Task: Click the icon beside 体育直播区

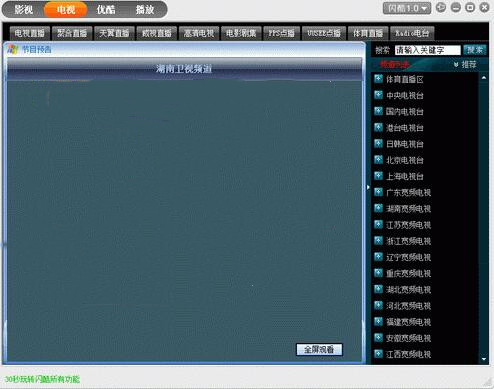Action: [x=378, y=79]
